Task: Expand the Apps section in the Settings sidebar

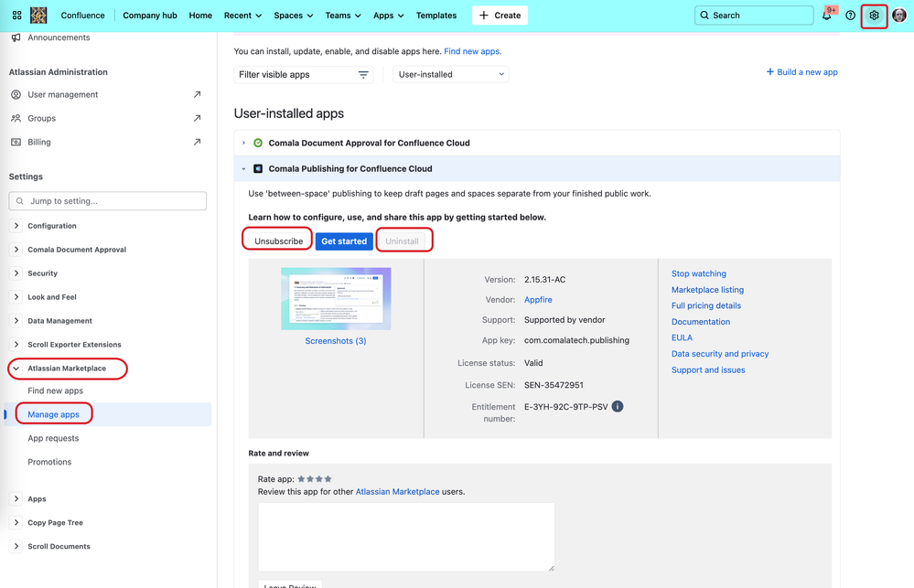Action: click(x=16, y=498)
